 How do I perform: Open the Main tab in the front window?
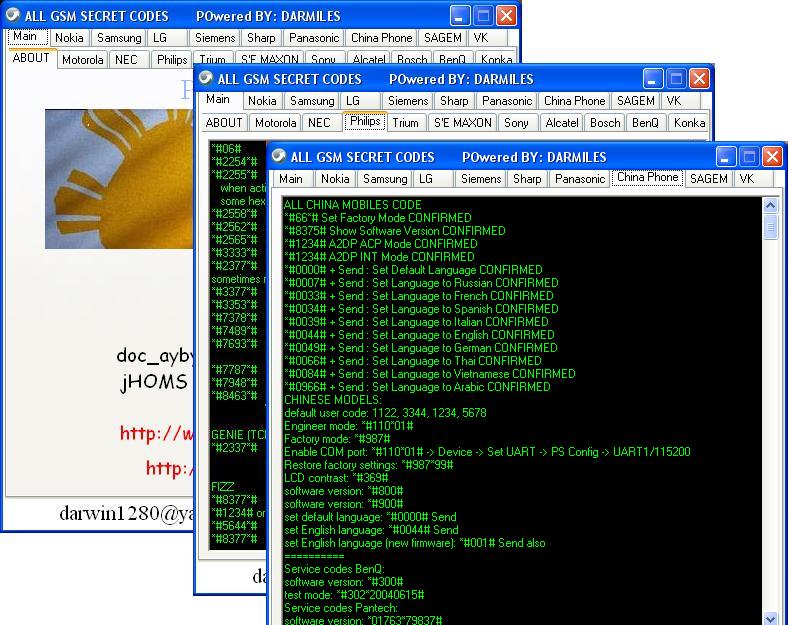point(291,179)
